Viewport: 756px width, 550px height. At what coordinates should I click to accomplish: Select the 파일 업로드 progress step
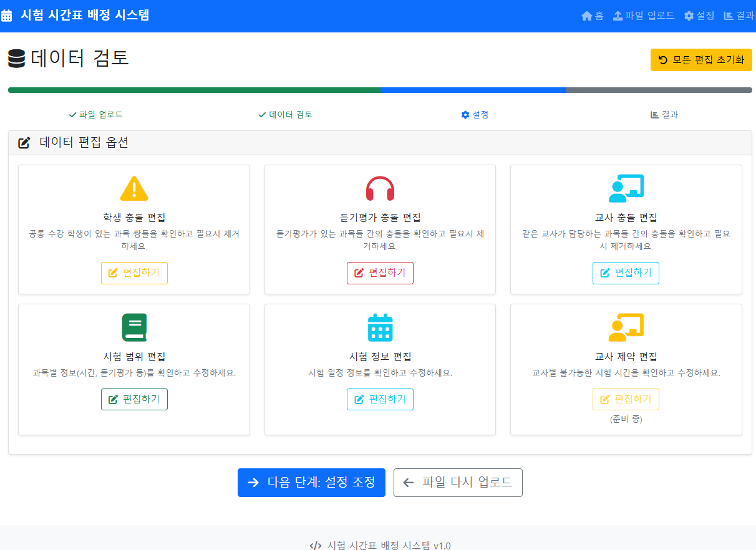pos(95,115)
